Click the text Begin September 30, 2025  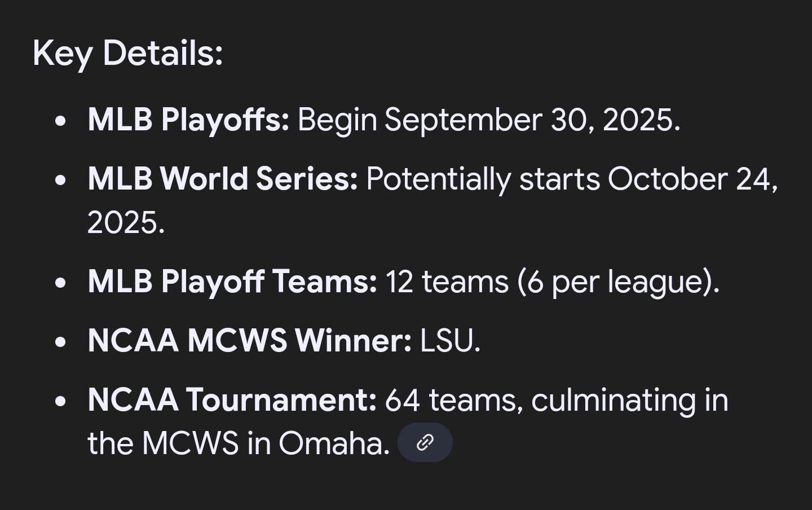tap(489, 120)
